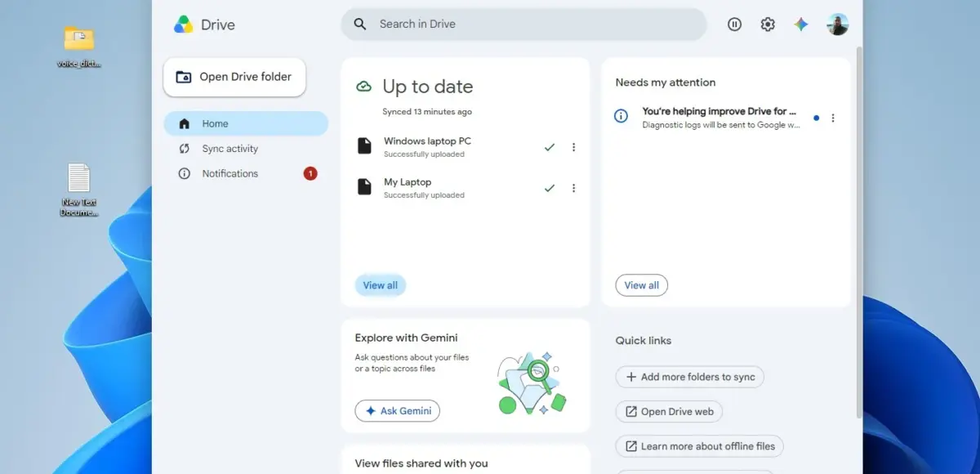The height and width of the screenshot is (474, 980).
Task: Click the "Needs my attention" heading
Action: (x=666, y=83)
